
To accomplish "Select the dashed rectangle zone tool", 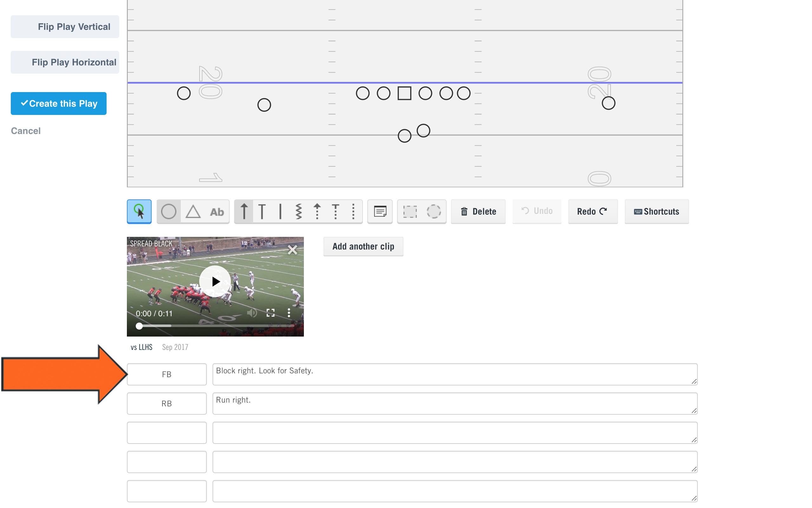I will pyautogui.click(x=410, y=211).
